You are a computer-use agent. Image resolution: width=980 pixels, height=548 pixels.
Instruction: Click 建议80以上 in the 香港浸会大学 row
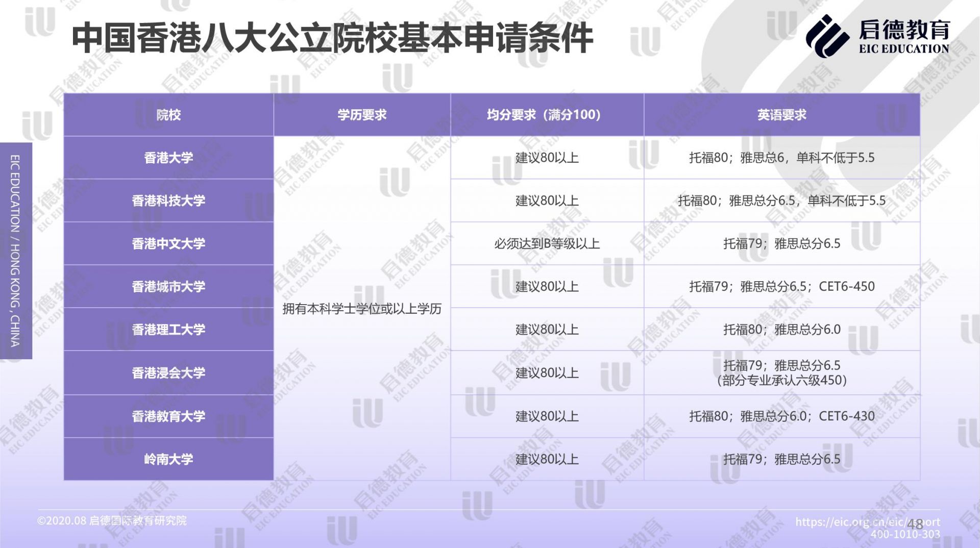[547, 372]
